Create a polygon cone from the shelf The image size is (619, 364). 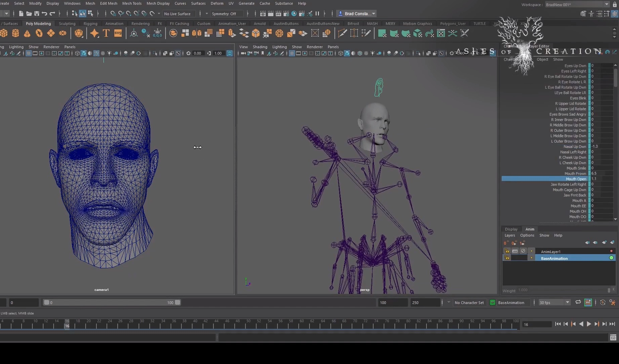click(27, 33)
